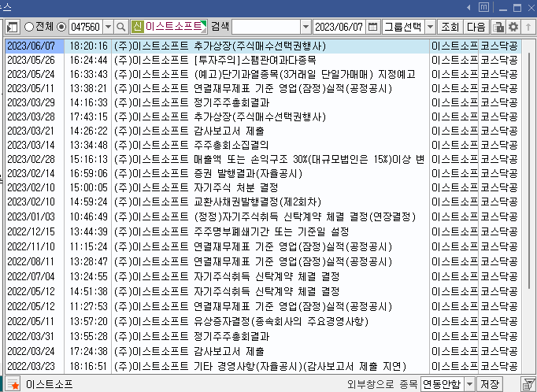Image resolution: width=537 pixels, height=392 pixels.
Task: Open the 매출액 또는 손익구조 30% row
Action: (263, 160)
